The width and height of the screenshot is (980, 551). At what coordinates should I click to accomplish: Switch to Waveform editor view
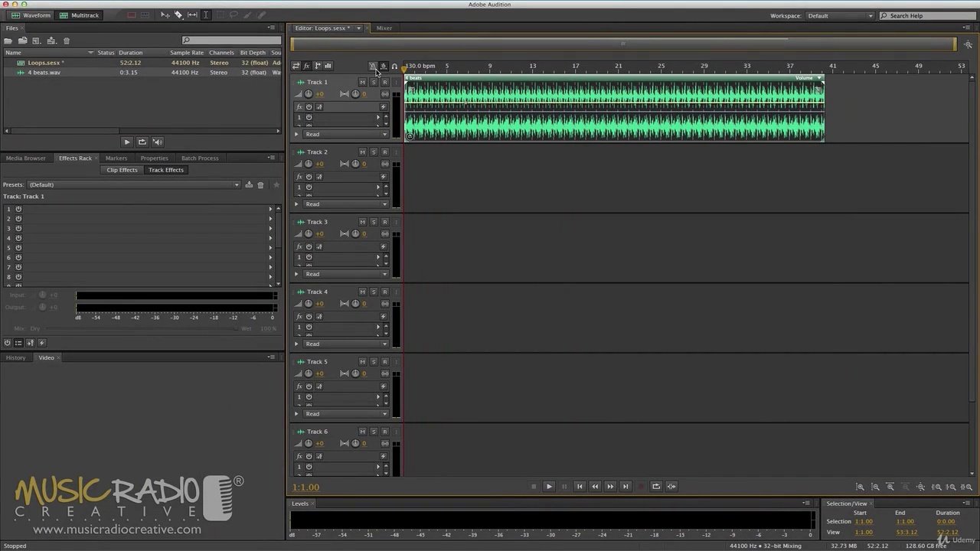click(x=31, y=15)
